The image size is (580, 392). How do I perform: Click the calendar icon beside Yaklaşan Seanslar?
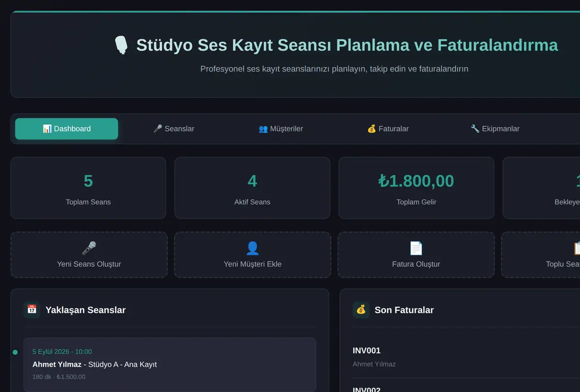32,310
